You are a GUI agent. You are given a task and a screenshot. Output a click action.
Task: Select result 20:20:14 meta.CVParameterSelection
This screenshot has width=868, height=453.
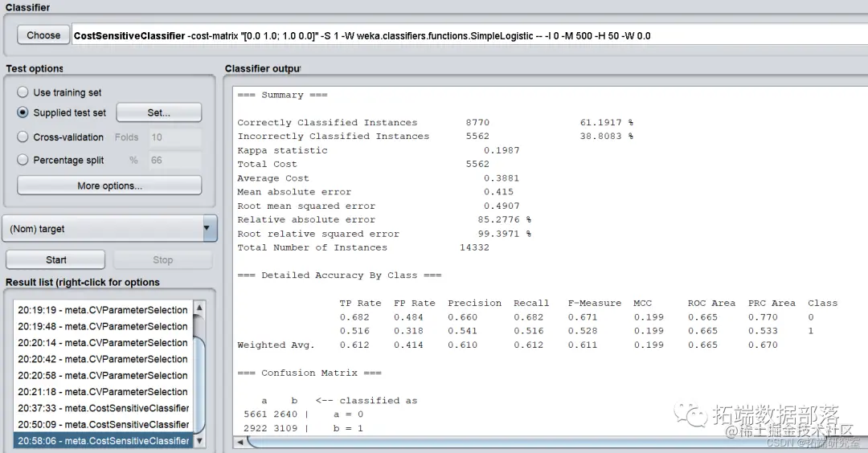(103, 343)
